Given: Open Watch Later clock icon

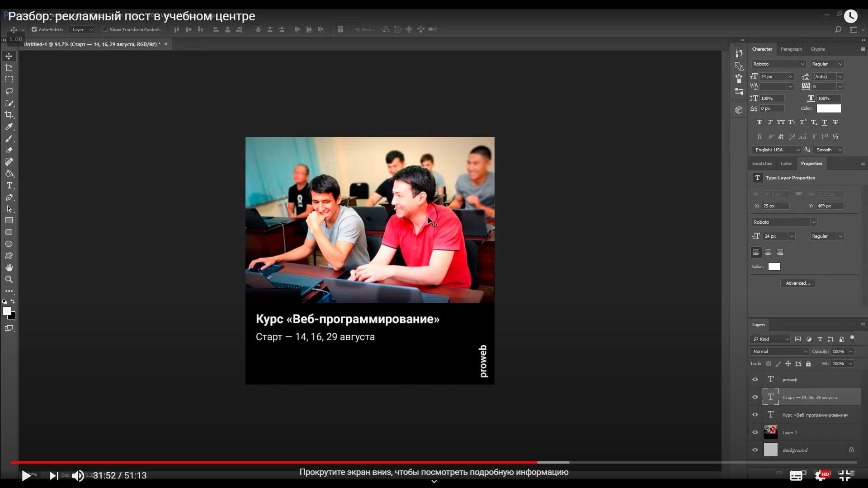Looking at the screenshot, I should pyautogui.click(x=850, y=16).
